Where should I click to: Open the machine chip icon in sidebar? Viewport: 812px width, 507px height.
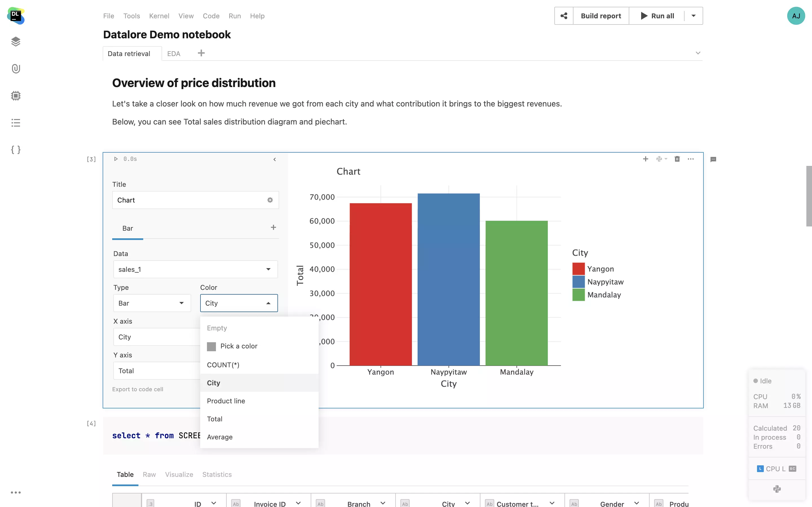16,96
